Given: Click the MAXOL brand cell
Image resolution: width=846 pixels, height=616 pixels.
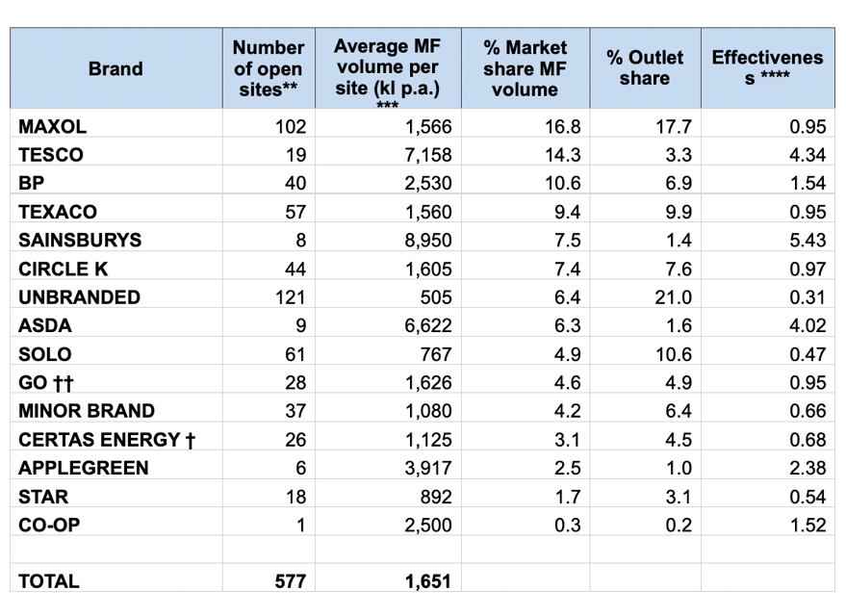Looking at the screenshot, I should [52, 126].
